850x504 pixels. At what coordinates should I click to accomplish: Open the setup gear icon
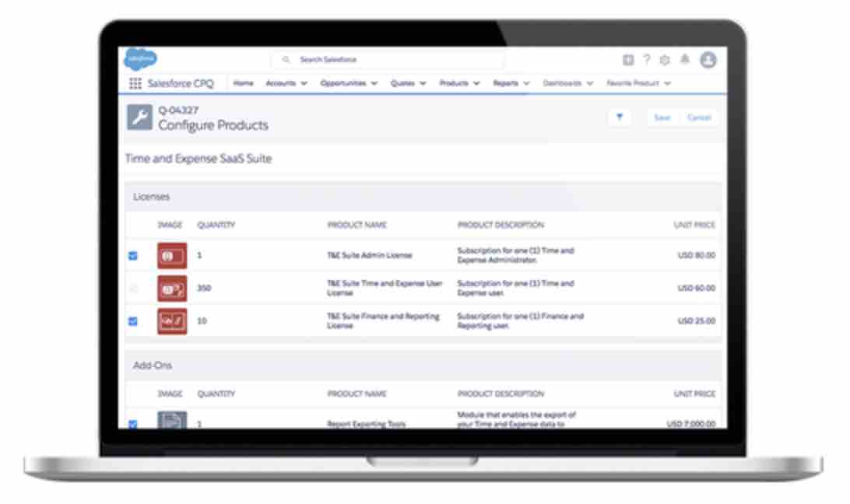click(665, 60)
